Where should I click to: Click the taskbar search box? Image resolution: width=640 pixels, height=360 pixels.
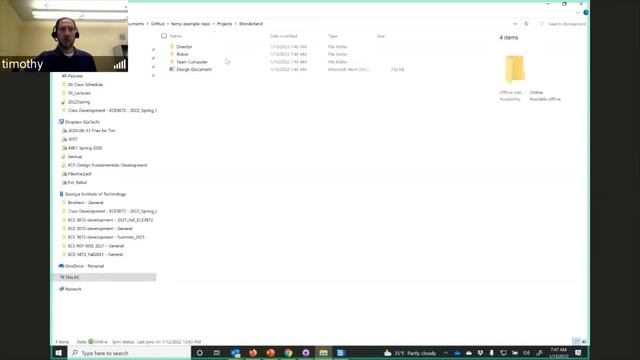pos(130,353)
